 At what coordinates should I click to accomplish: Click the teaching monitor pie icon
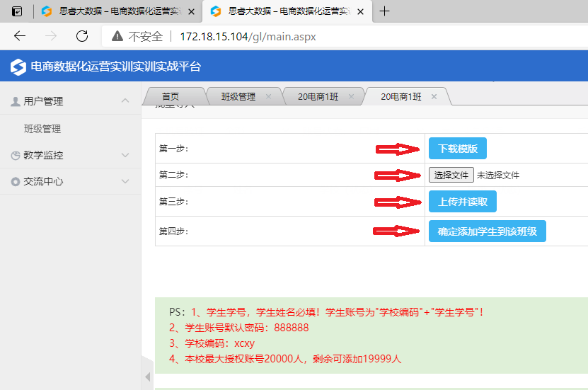pos(16,155)
